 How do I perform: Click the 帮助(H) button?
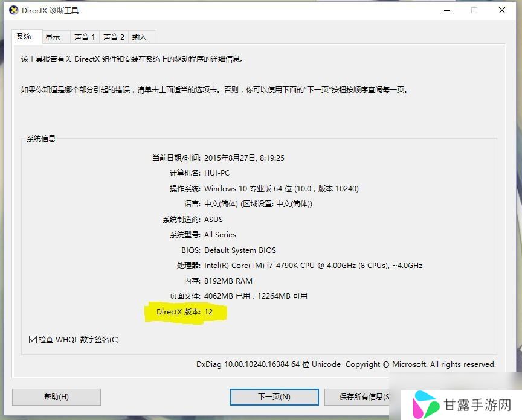pyautogui.click(x=56, y=396)
